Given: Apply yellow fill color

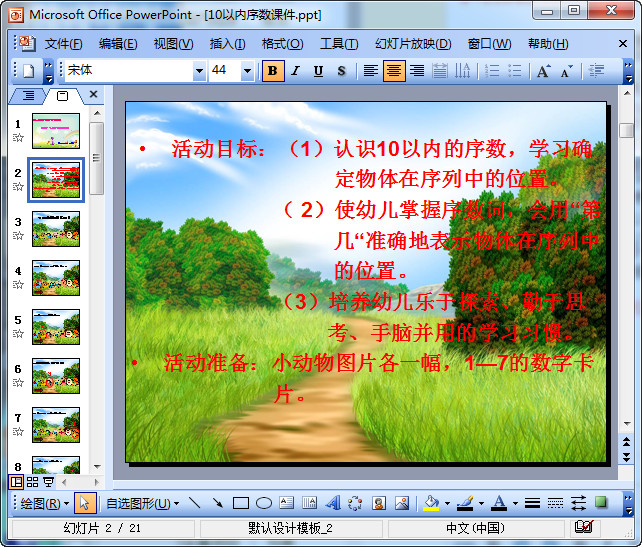Looking at the screenshot, I should click(431, 503).
